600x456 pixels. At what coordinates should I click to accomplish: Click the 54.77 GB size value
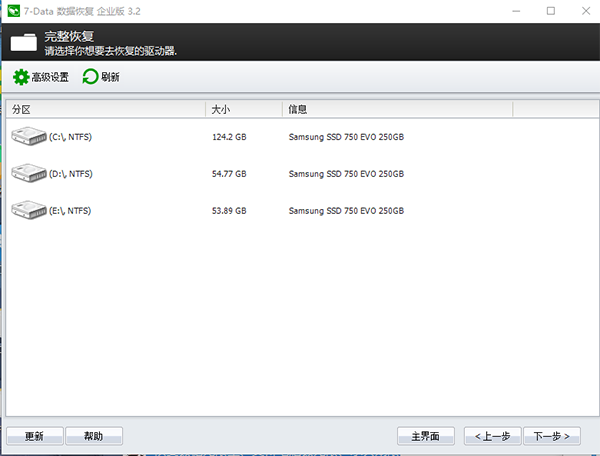point(229,174)
